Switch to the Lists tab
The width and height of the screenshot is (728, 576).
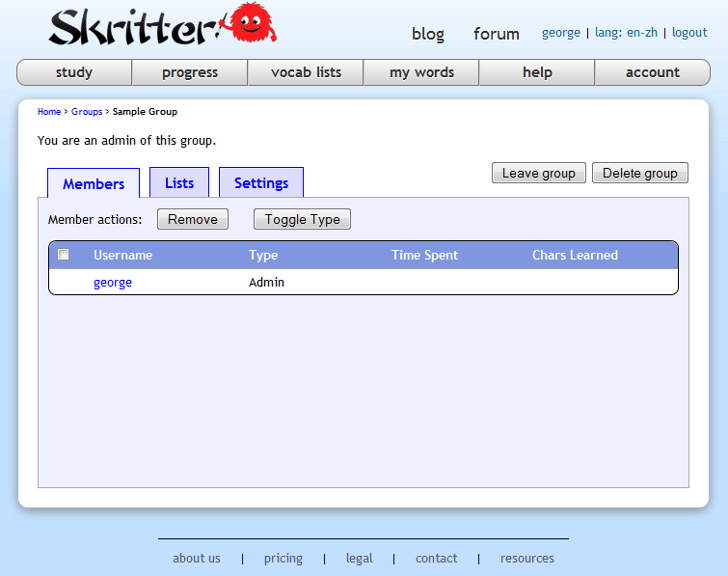point(179,183)
